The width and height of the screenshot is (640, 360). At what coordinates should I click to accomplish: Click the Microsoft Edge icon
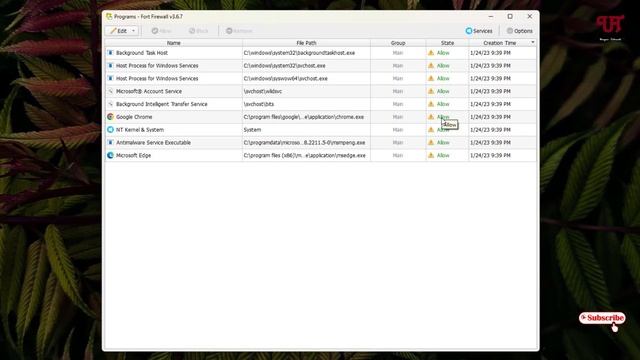110,155
